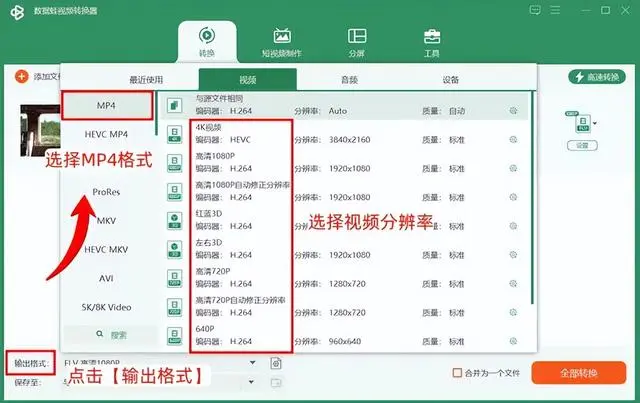
Task: Switch to the 视频 format tab
Action: (x=248, y=79)
